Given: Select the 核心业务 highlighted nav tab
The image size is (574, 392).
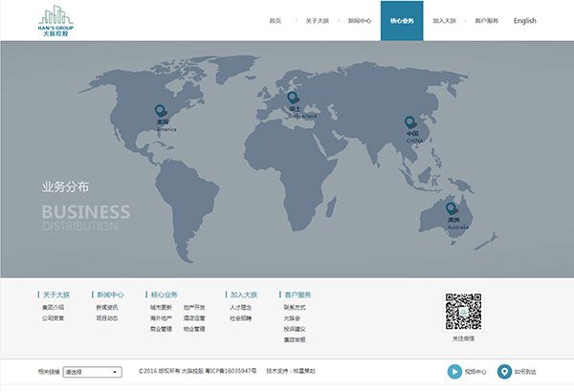Looking at the screenshot, I should point(402,21).
